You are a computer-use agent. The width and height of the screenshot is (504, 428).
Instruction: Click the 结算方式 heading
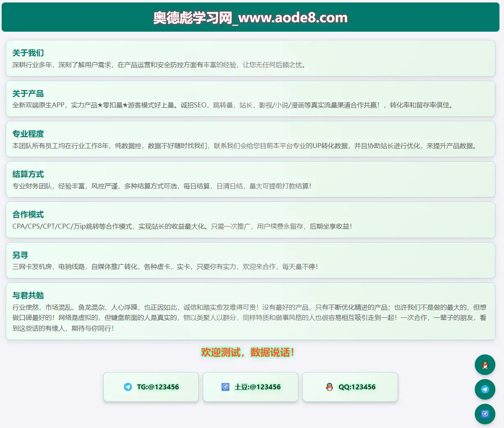tap(28, 174)
